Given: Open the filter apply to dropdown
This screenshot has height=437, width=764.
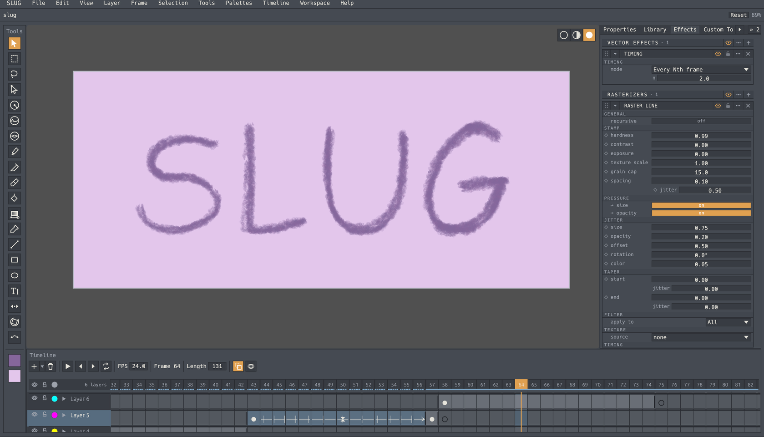Looking at the screenshot, I should pos(728,322).
